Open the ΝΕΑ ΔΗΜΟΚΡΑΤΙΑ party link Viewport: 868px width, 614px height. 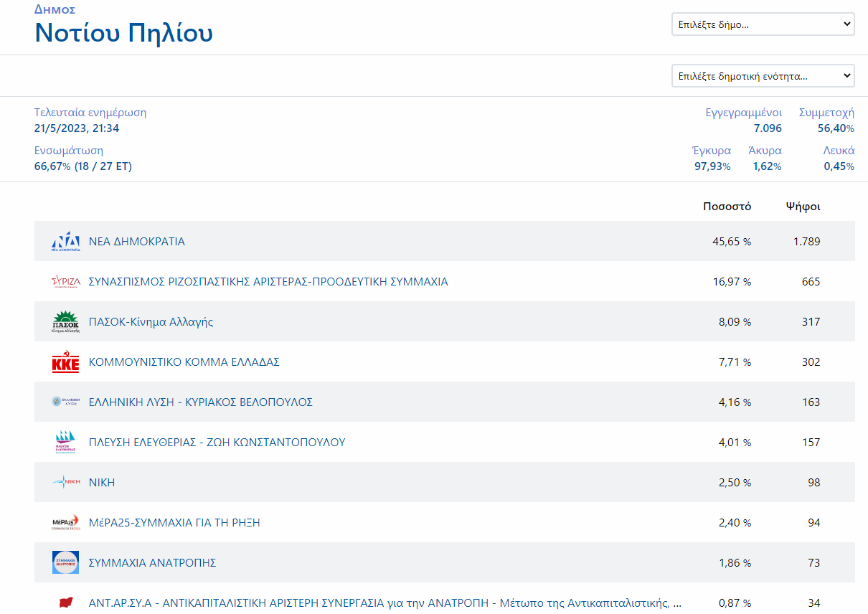pos(136,242)
